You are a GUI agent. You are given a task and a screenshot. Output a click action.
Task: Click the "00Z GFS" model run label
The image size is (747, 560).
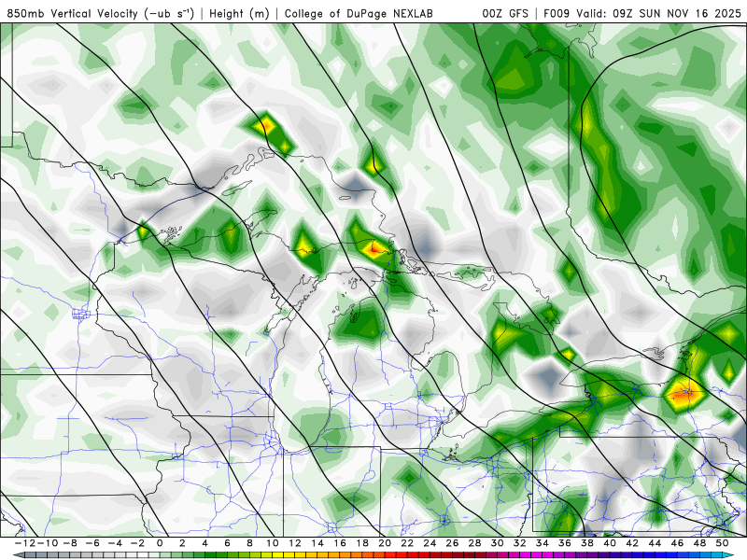[x=505, y=14]
